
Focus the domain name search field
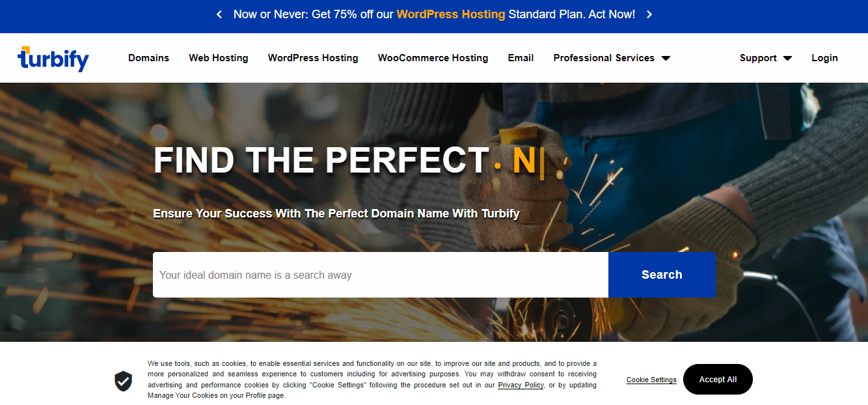[x=381, y=275]
